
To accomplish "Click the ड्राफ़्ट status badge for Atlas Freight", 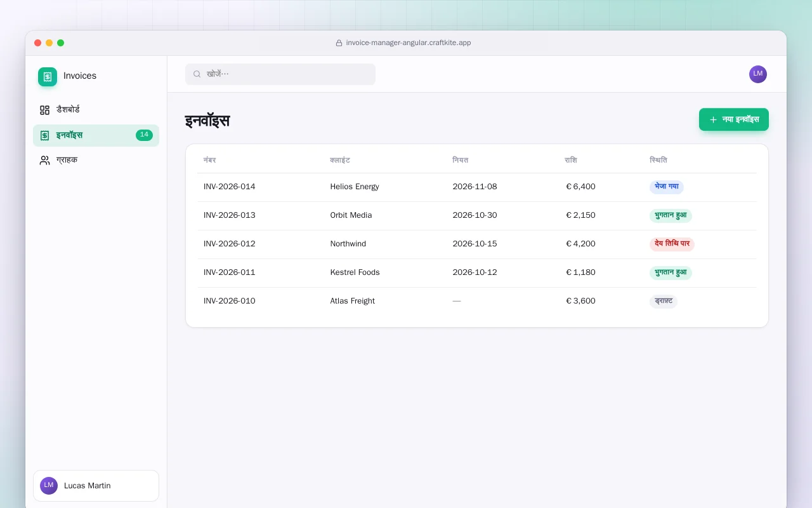I will pos(664,301).
